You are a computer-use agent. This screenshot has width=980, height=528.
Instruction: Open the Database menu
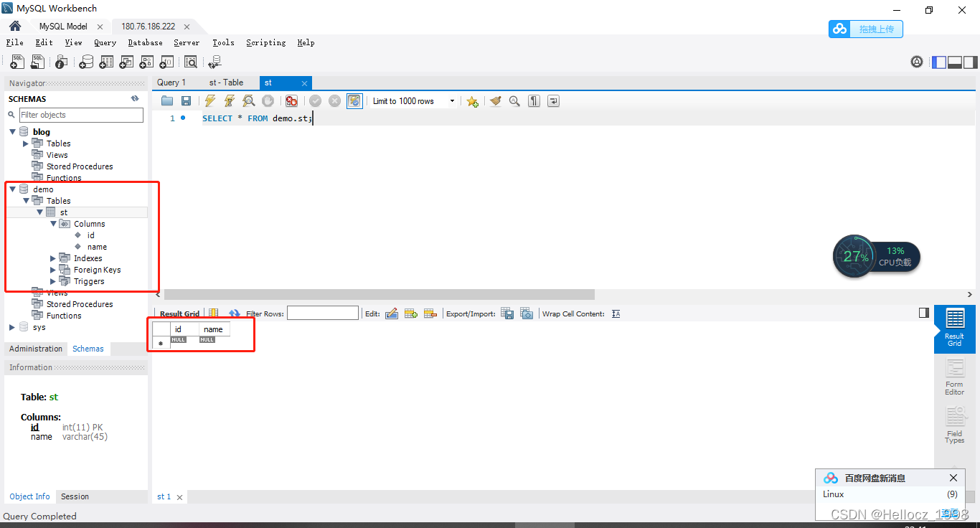(146, 42)
